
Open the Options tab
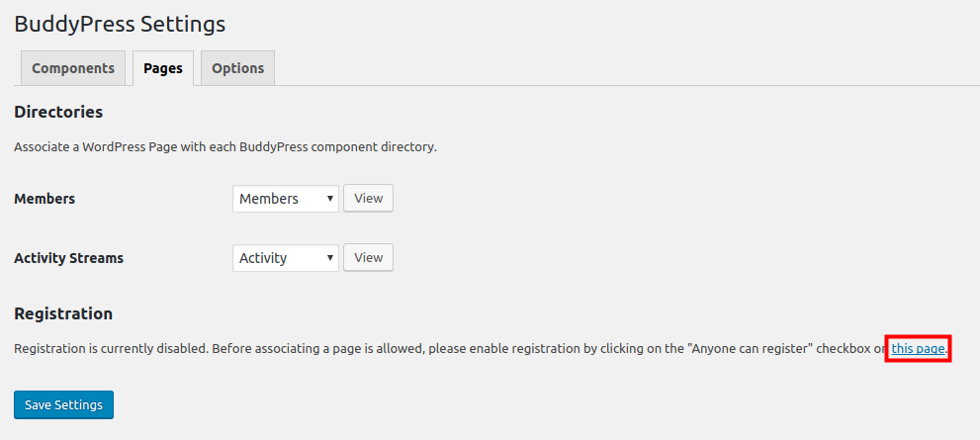[x=237, y=68]
